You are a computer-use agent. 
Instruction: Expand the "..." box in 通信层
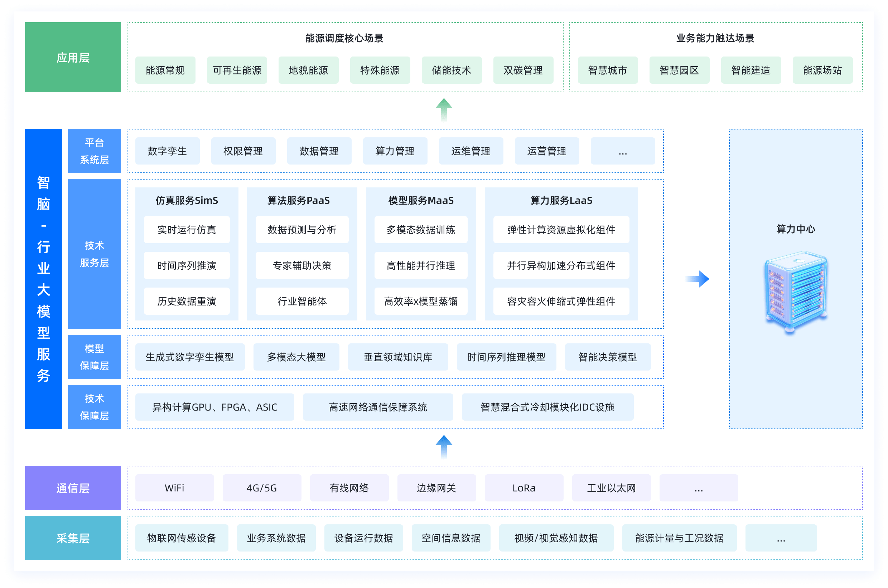(699, 488)
